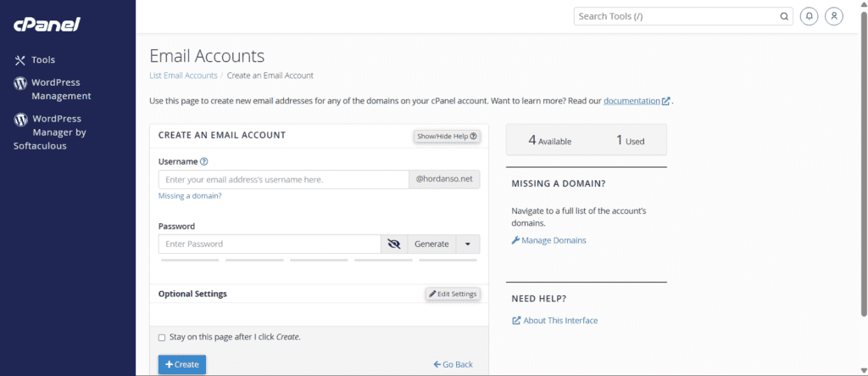This screenshot has height=376, width=868.
Task: Open notifications bell icon
Action: (x=809, y=16)
